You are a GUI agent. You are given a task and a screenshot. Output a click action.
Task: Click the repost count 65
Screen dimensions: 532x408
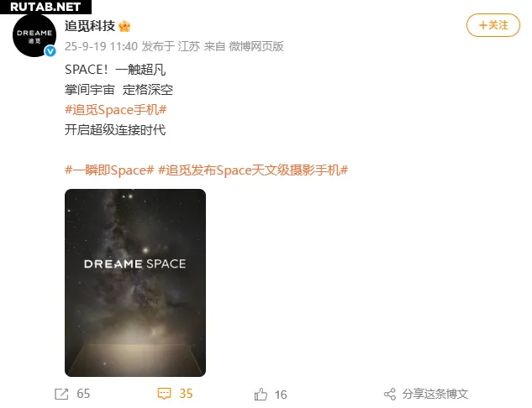[x=83, y=394]
